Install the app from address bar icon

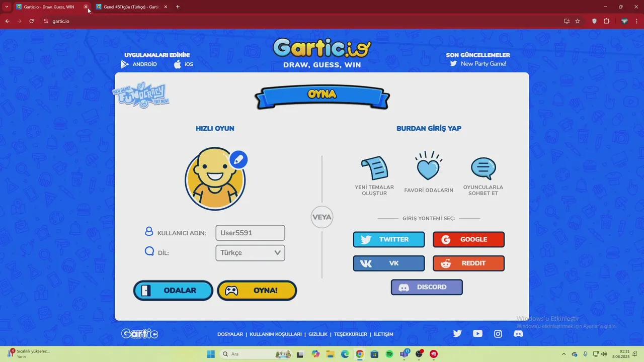coord(567,21)
